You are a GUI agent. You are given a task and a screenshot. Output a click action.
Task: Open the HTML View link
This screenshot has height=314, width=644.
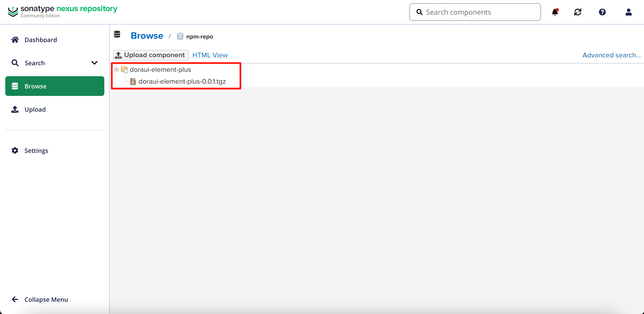[x=210, y=55]
